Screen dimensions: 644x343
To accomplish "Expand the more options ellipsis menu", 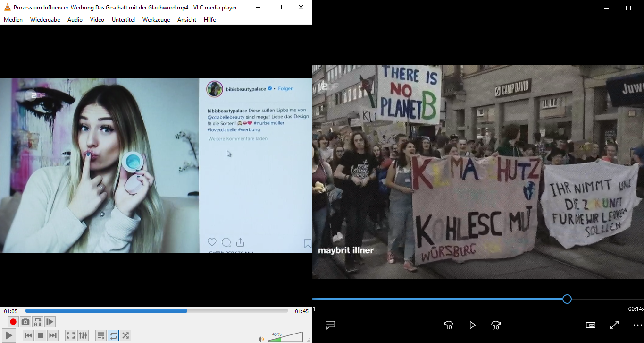I will [637, 325].
